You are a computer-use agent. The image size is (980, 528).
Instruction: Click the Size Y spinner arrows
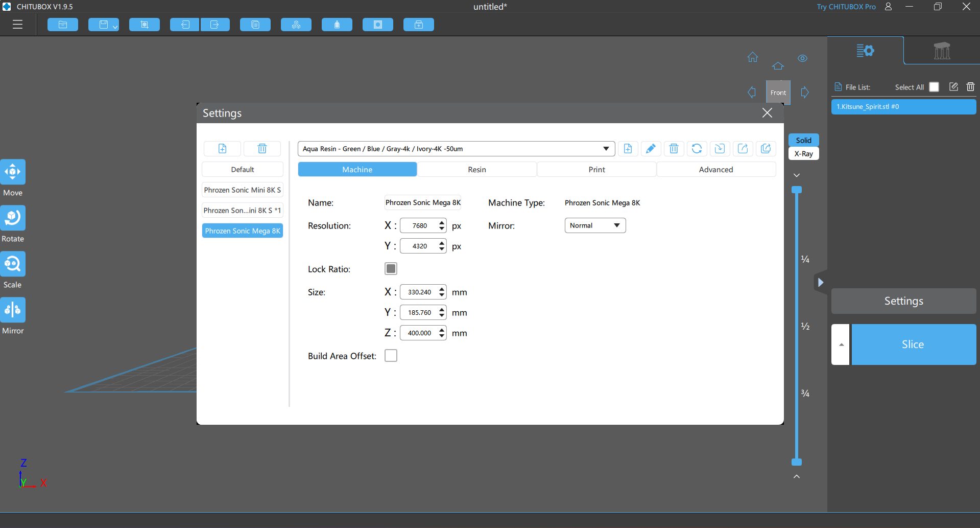(x=442, y=312)
